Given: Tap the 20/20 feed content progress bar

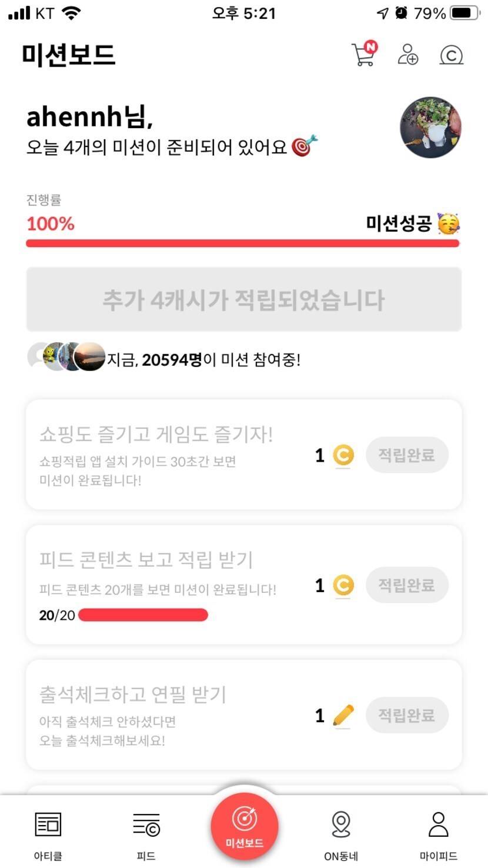Looking at the screenshot, I should (143, 615).
